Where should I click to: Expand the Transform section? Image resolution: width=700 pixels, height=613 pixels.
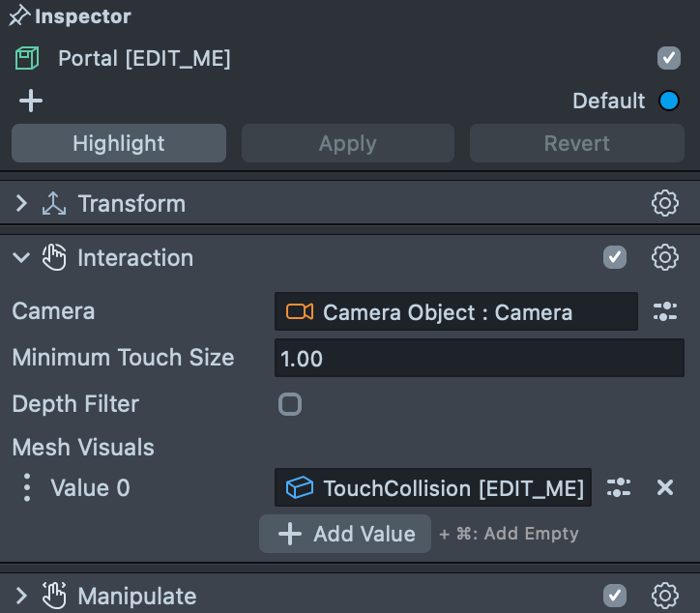(x=21, y=203)
